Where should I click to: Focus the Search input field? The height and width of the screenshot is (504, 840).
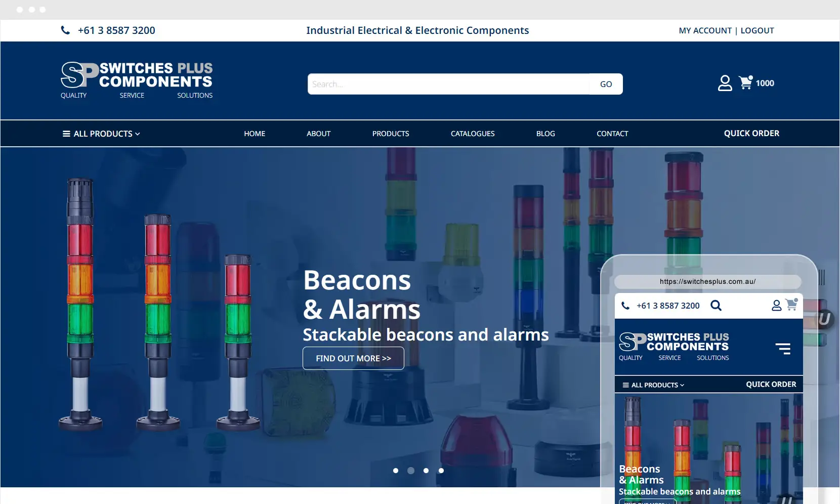coord(448,84)
